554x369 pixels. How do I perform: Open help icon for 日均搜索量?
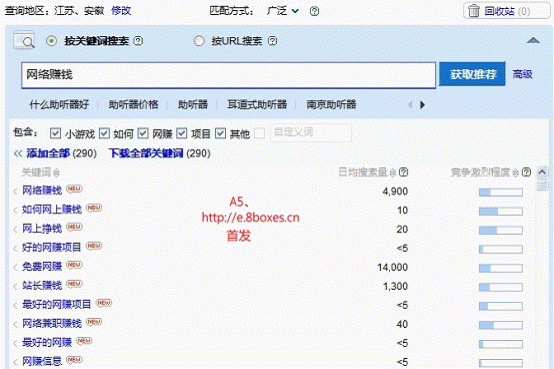click(403, 172)
